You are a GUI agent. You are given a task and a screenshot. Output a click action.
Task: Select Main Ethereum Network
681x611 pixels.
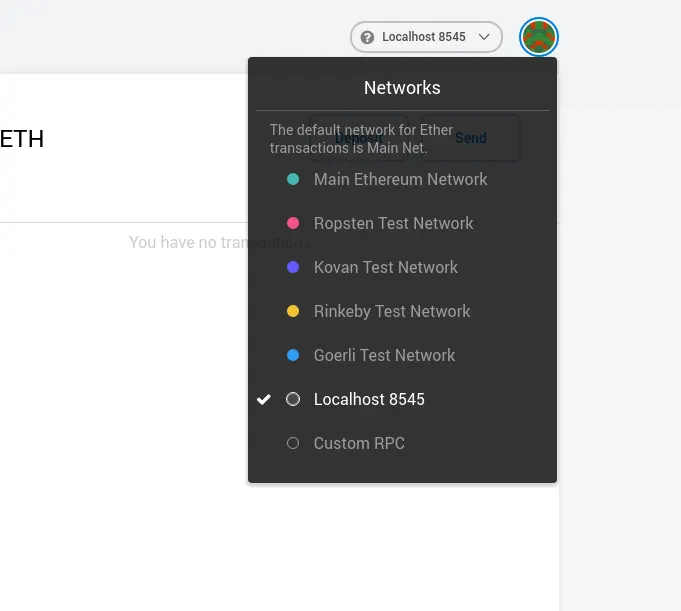[x=402, y=179]
